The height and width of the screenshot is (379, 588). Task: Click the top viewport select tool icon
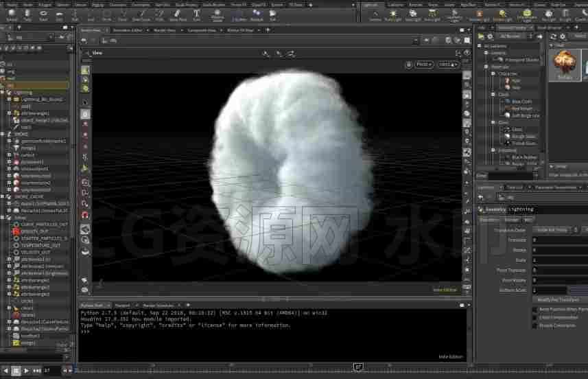click(85, 70)
